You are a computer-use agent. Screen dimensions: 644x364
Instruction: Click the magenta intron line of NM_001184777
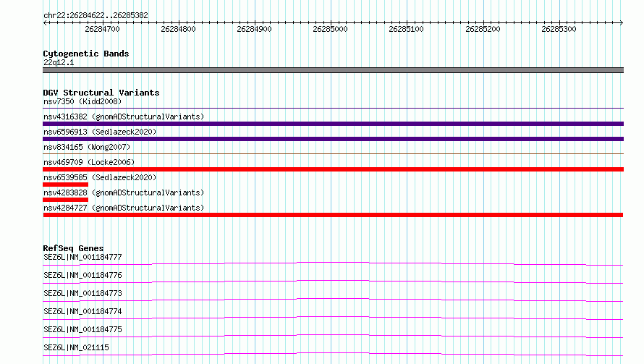333,263
